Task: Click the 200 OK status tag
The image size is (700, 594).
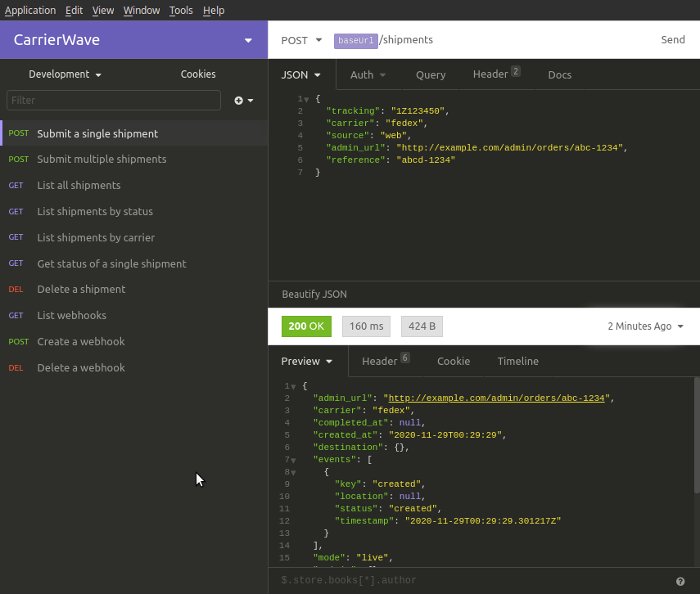Action: [x=306, y=326]
